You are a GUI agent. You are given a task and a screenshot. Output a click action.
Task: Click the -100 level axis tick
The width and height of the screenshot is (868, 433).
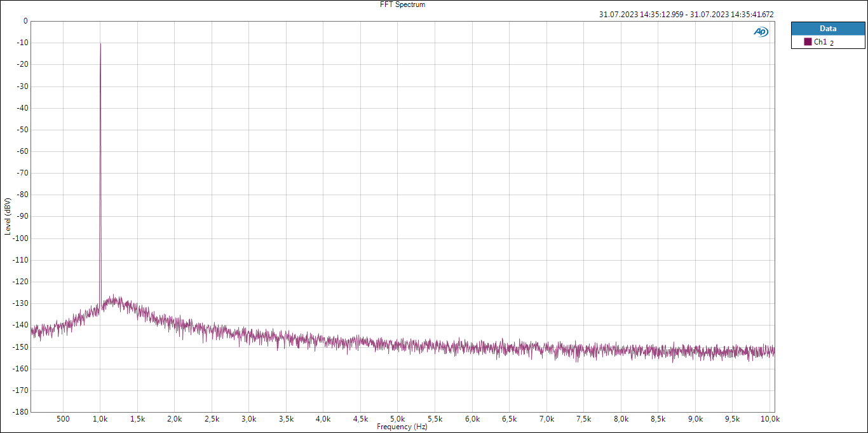[x=20, y=238]
